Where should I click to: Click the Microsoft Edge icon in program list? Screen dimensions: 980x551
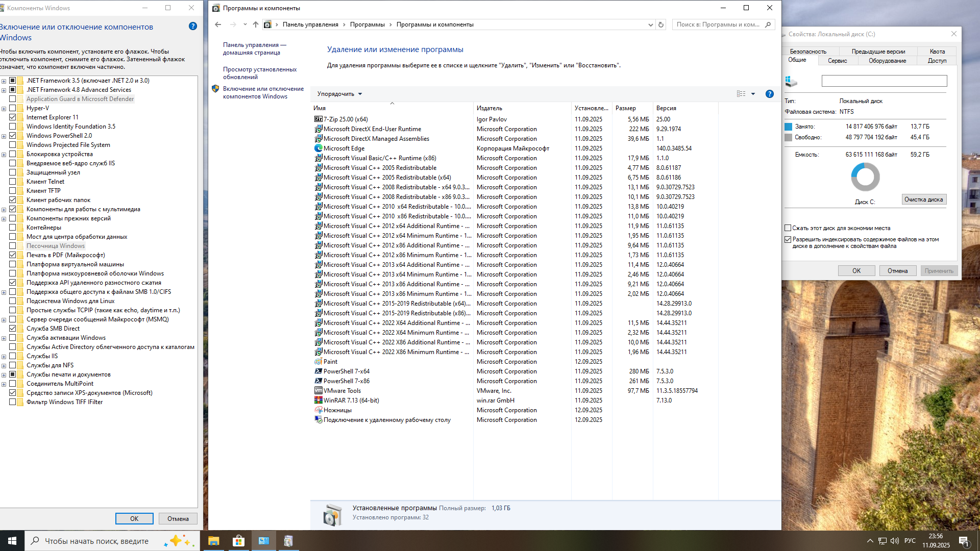point(318,148)
